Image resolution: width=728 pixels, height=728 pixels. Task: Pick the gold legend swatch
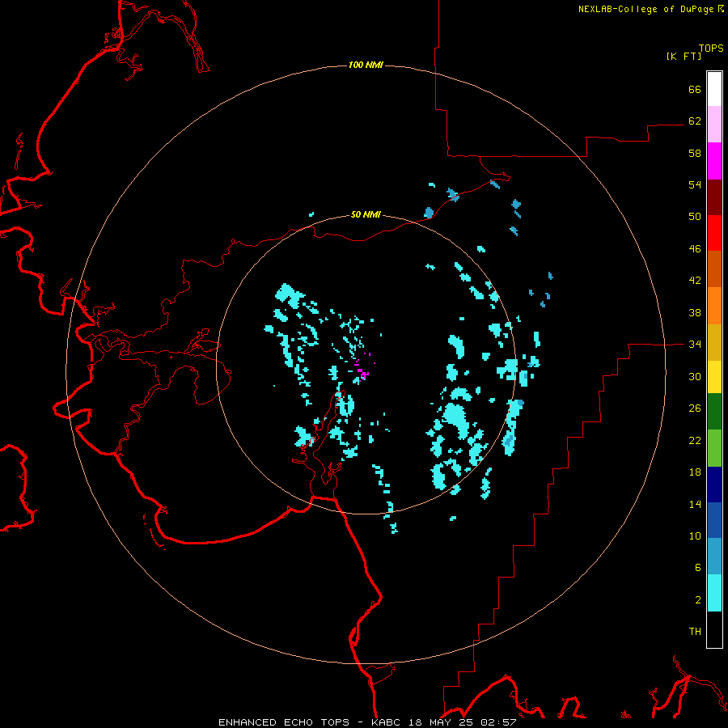(x=714, y=342)
